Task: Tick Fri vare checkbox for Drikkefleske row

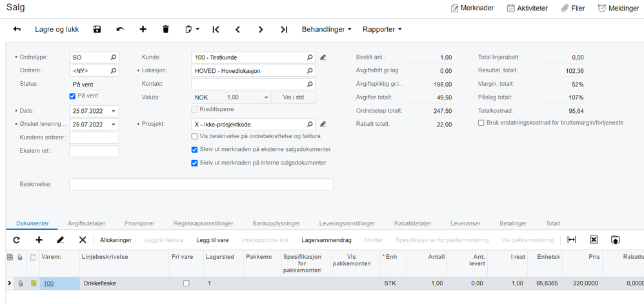Action: click(x=186, y=283)
